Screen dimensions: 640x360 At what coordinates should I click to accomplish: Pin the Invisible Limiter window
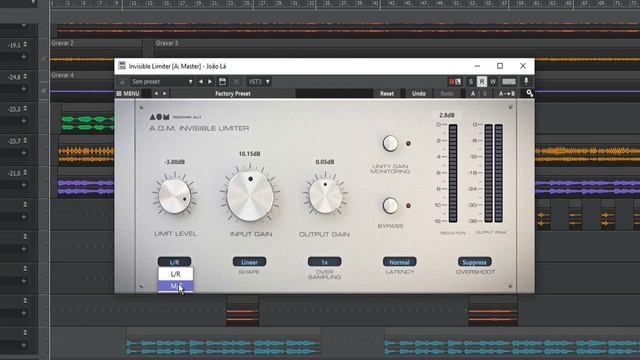tap(526, 81)
